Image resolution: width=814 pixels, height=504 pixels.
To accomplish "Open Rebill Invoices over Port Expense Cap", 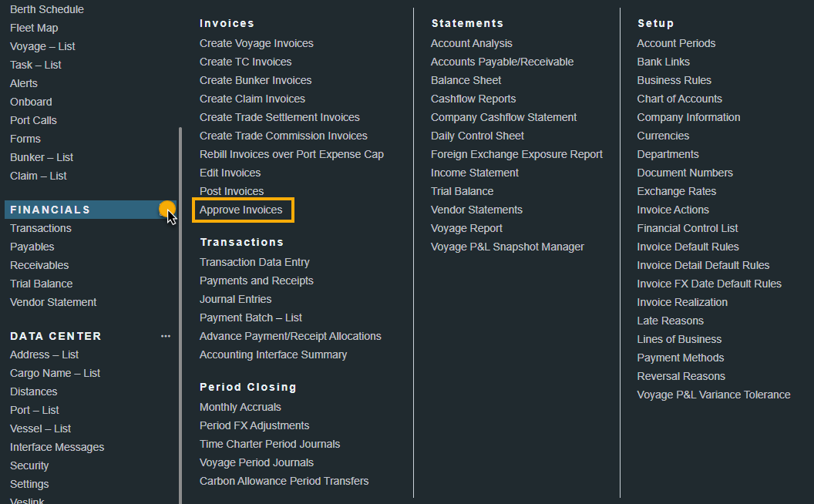I will pyautogui.click(x=291, y=154).
